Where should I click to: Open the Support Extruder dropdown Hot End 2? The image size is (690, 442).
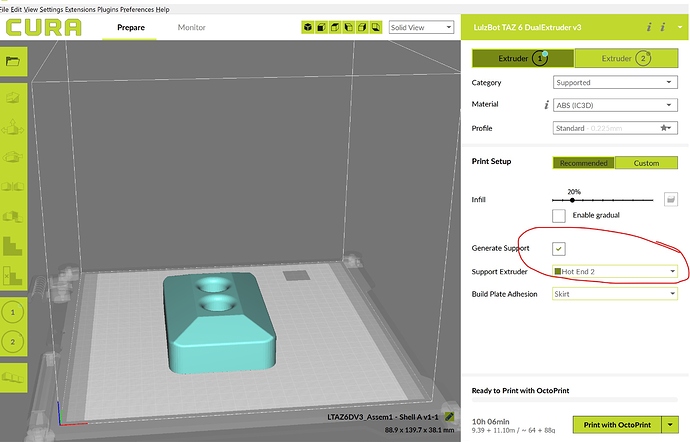click(x=615, y=272)
